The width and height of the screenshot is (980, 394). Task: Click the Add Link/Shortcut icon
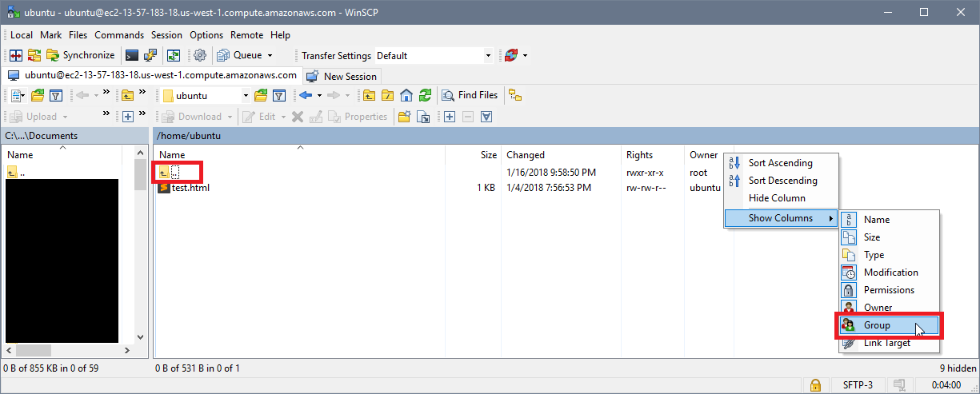point(424,117)
